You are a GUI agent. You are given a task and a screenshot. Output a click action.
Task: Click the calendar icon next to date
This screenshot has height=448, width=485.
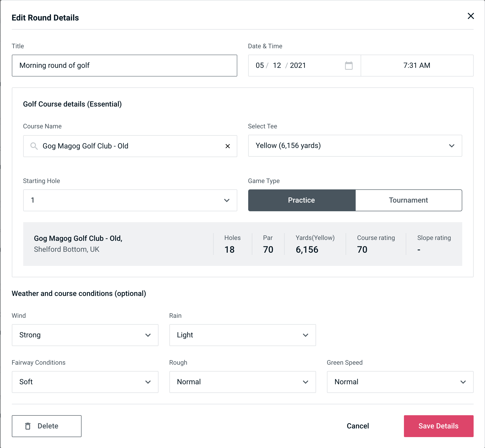[349, 66]
